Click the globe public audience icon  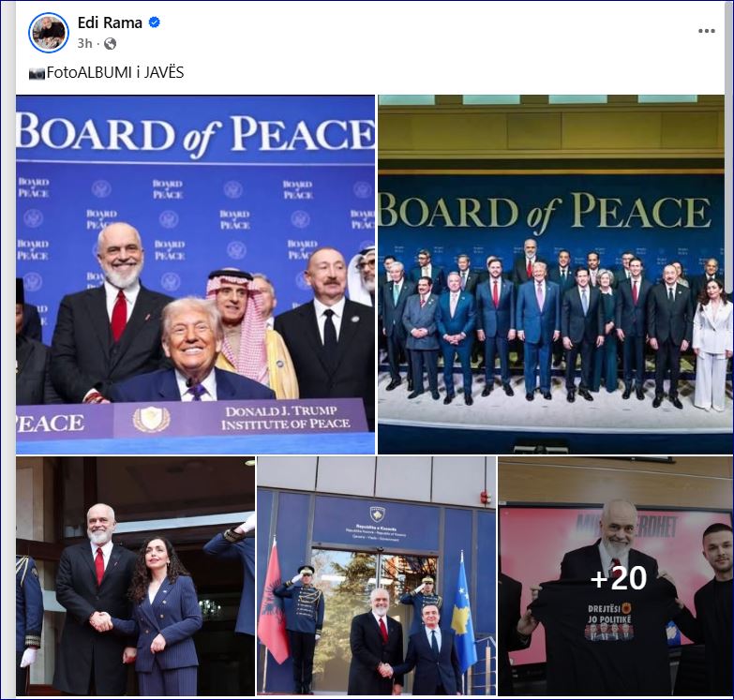tap(110, 43)
